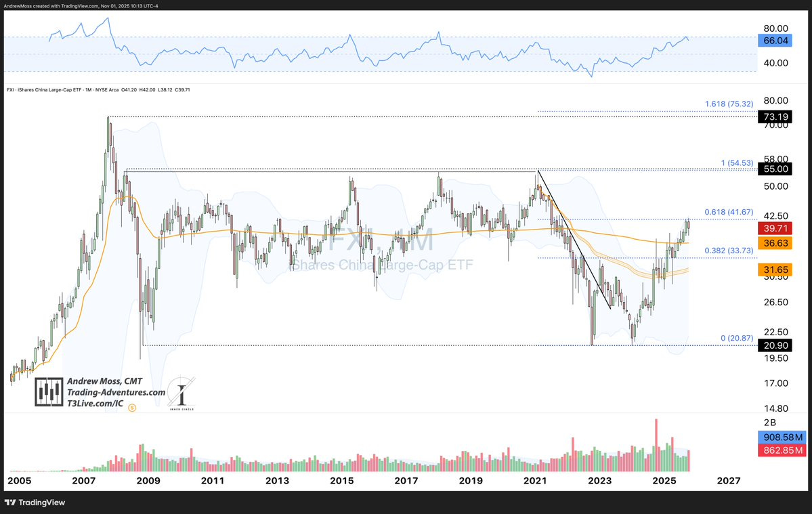The image size is (812, 514).
Task: Click the FXI iShares China Large-Cap ETF legend
Action: 98,89
